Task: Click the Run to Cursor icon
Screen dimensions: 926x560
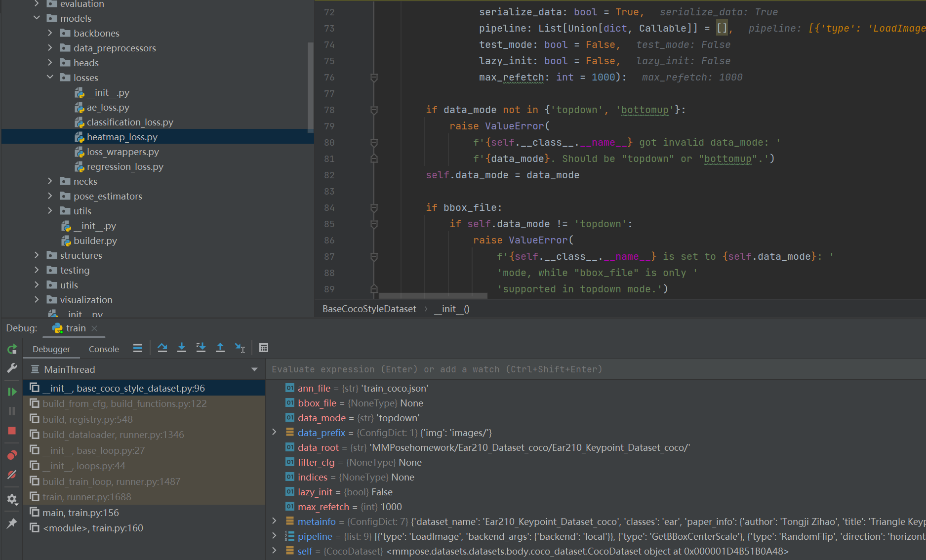Action: (240, 348)
